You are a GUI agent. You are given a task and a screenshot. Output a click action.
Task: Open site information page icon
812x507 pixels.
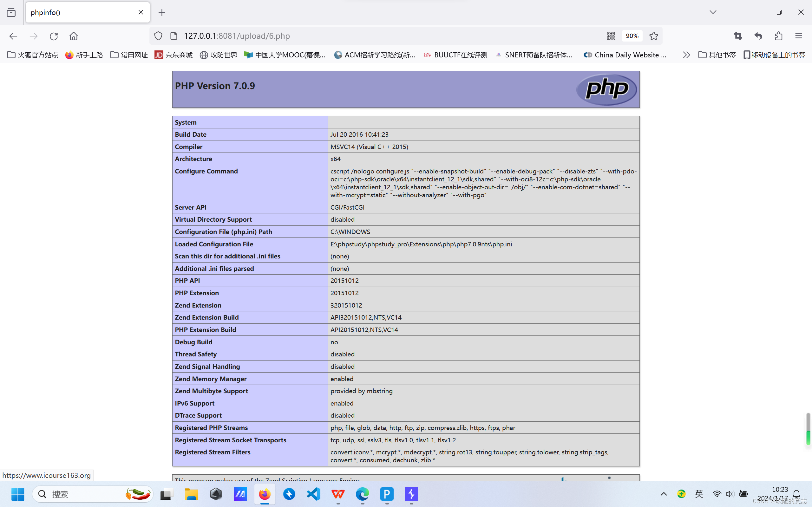pos(174,36)
